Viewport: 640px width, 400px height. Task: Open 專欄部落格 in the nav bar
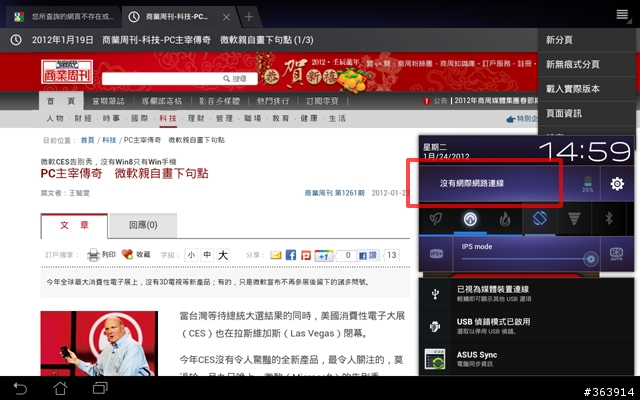pyautogui.click(x=162, y=101)
